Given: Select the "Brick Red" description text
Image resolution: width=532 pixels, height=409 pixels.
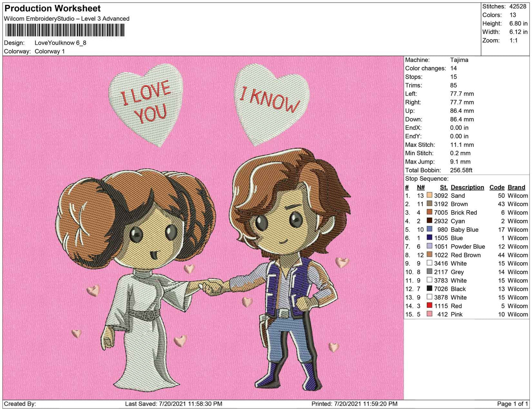Looking at the screenshot, I should click(x=464, y=213).
